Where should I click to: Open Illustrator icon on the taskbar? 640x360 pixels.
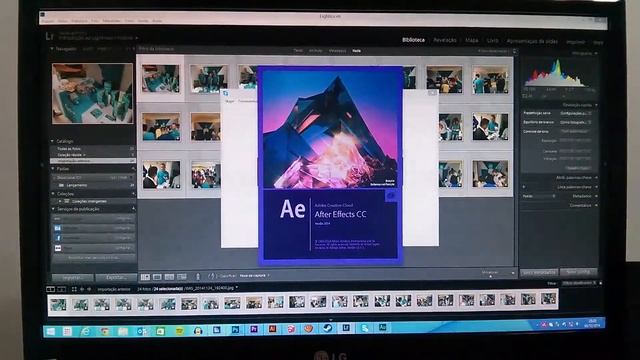(272, 329)
